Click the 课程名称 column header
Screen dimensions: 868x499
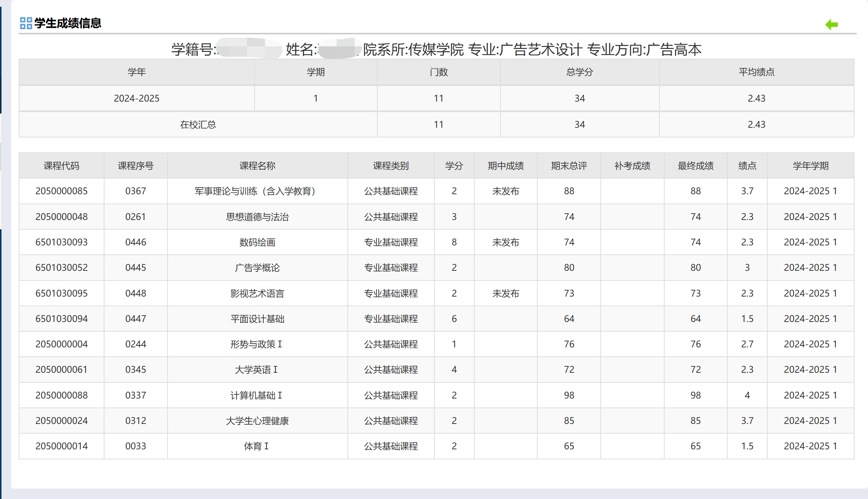[x=257, y=165]
